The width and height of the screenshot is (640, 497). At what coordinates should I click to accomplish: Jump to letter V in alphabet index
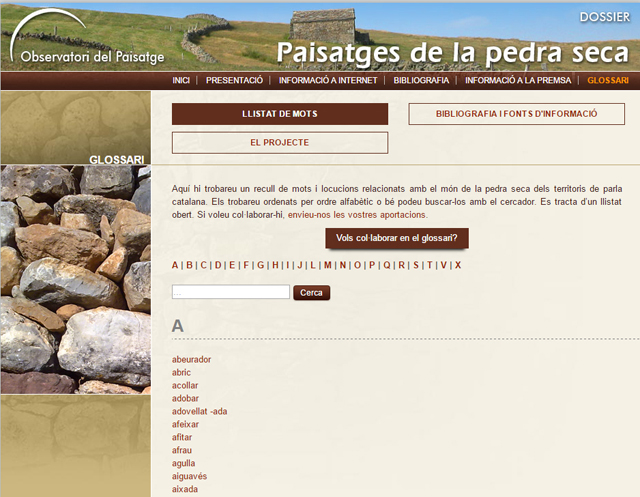click(443, 265)
